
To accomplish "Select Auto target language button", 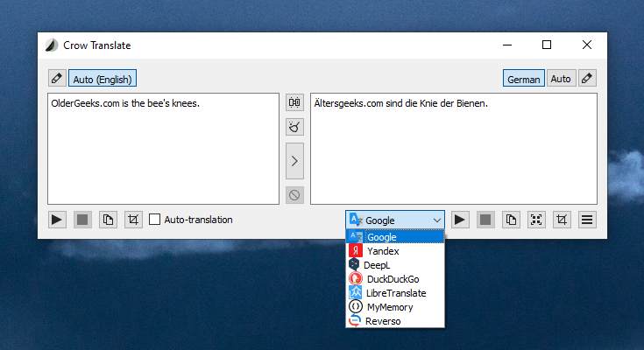I will (x=561, y=79).
